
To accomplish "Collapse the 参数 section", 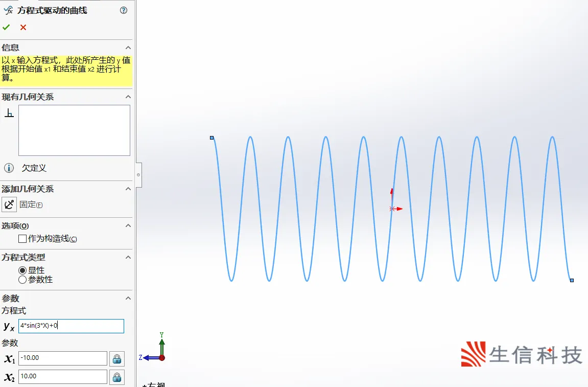I will click(x=128, y=298).
